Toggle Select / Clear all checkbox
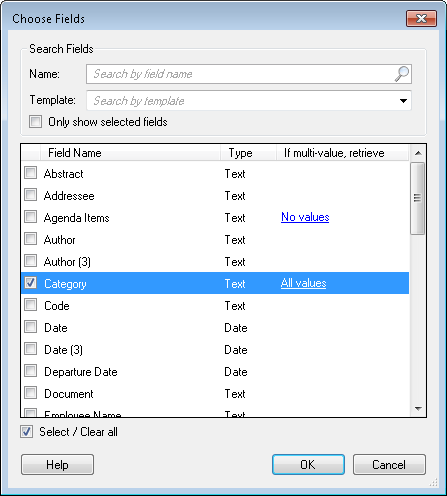Image resolution: width=447 pixels, height=496 pixels. click(26, 432)
